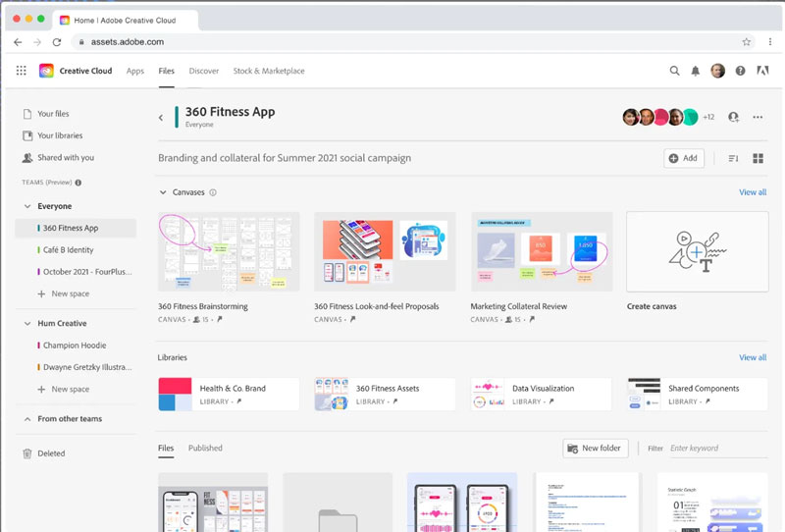Image resolution: width=785 pixels, height=532 pixels.
Task: Select 360 Fitness App space
Action: tap(76, 228)
